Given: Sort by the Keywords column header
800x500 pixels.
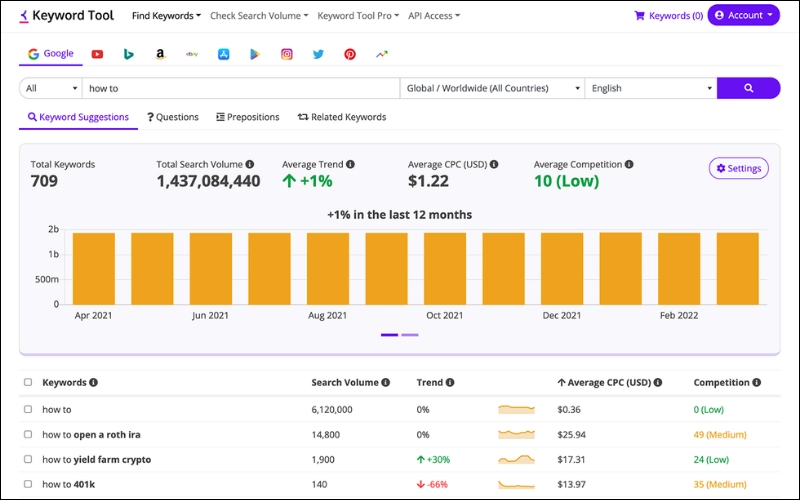Looking at the screenshot, I should point(64,383).
